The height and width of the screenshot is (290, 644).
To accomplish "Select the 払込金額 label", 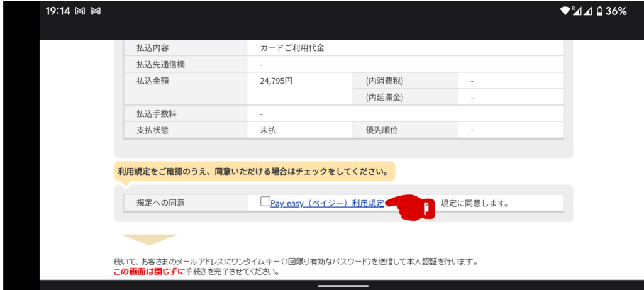I will (152, 81).
